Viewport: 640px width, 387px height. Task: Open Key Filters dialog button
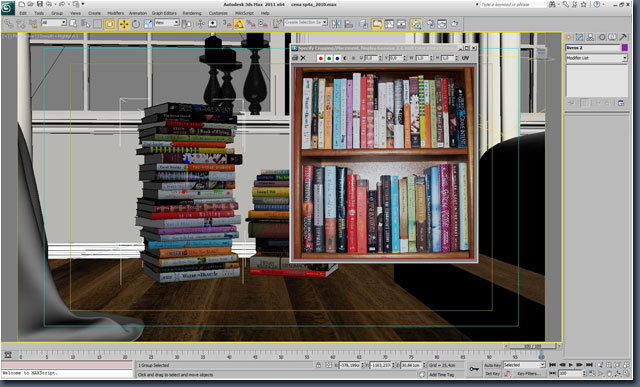click(528, 374)
